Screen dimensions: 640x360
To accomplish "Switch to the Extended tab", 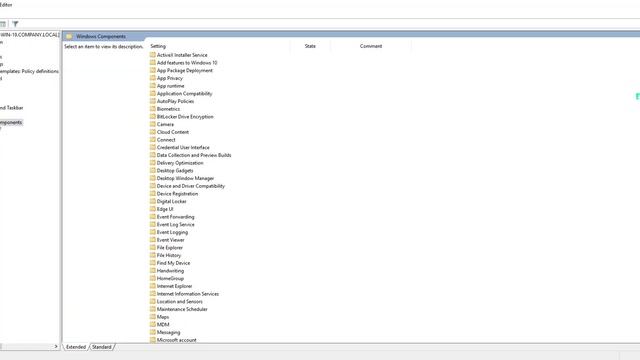I will pyautogui.click(x=76, y=347).
